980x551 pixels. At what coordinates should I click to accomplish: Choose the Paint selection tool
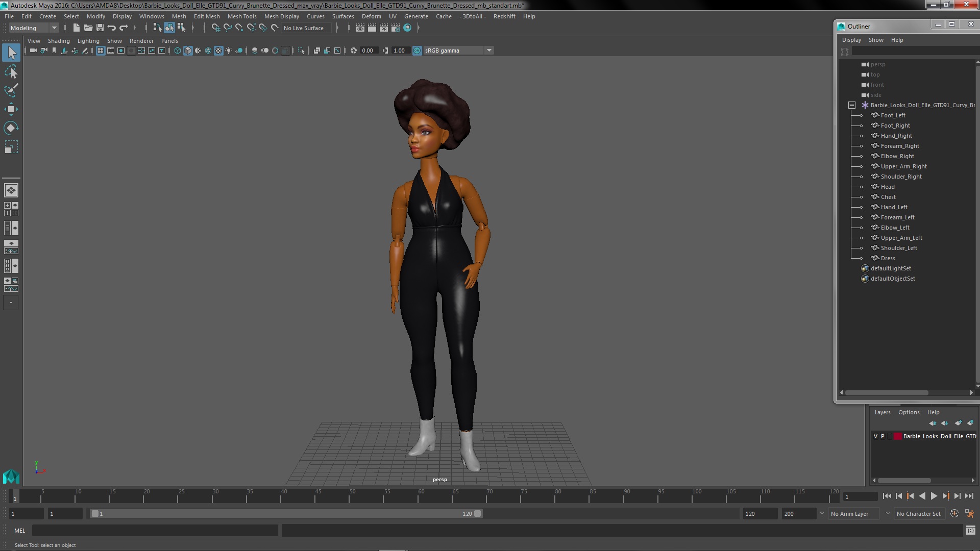tap(11, 90)
